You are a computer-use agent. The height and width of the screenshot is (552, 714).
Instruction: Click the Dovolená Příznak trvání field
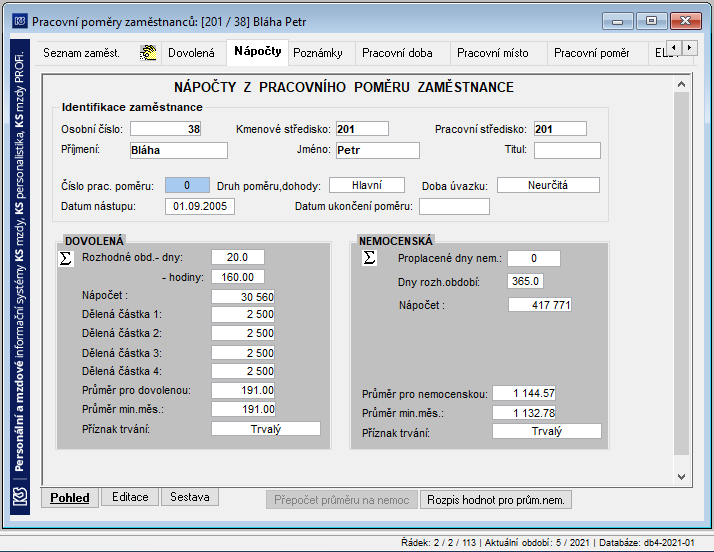coord(265,429)
